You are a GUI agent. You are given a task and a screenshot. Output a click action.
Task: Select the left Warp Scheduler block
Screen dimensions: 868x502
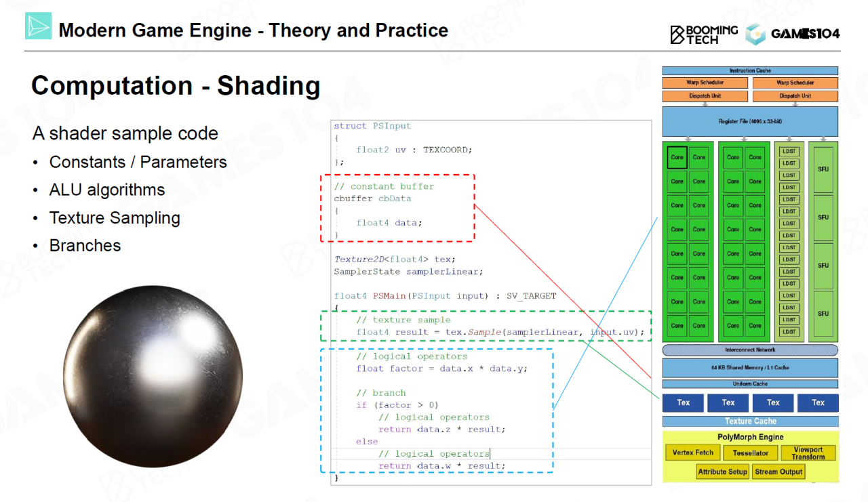tap(705, 83)
